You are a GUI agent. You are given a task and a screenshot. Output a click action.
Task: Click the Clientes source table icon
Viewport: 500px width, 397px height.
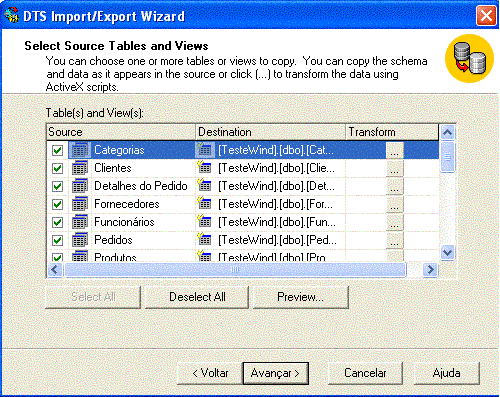coord(80,168)
